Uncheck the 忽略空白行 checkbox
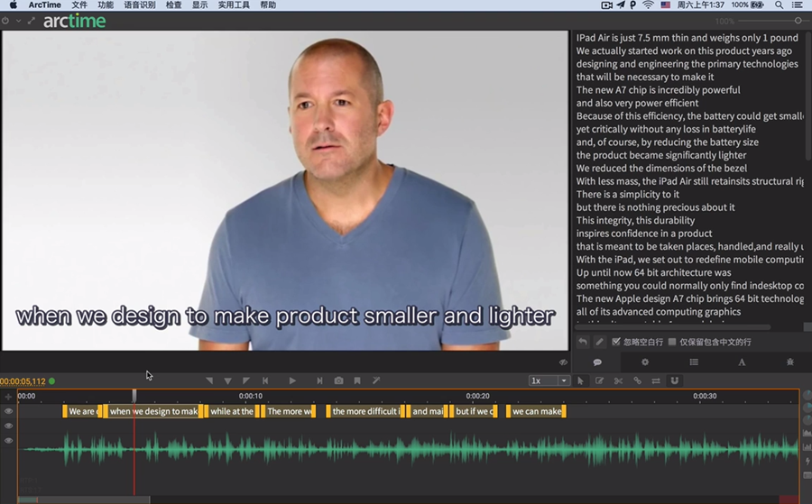This screenshot has width=812, height=504. click(616, 342)
